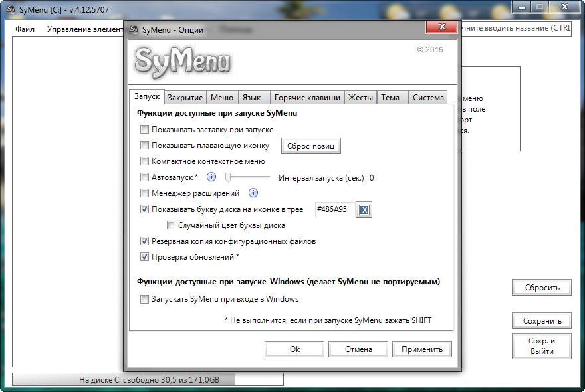Click the #486A95 color code field
585x392 pixels.
pos(334,209)
